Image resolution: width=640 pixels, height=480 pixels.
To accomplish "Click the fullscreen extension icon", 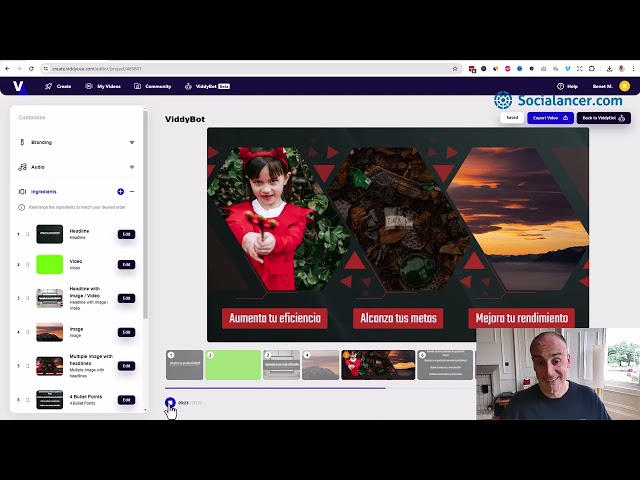I will (x=579, y=69).
